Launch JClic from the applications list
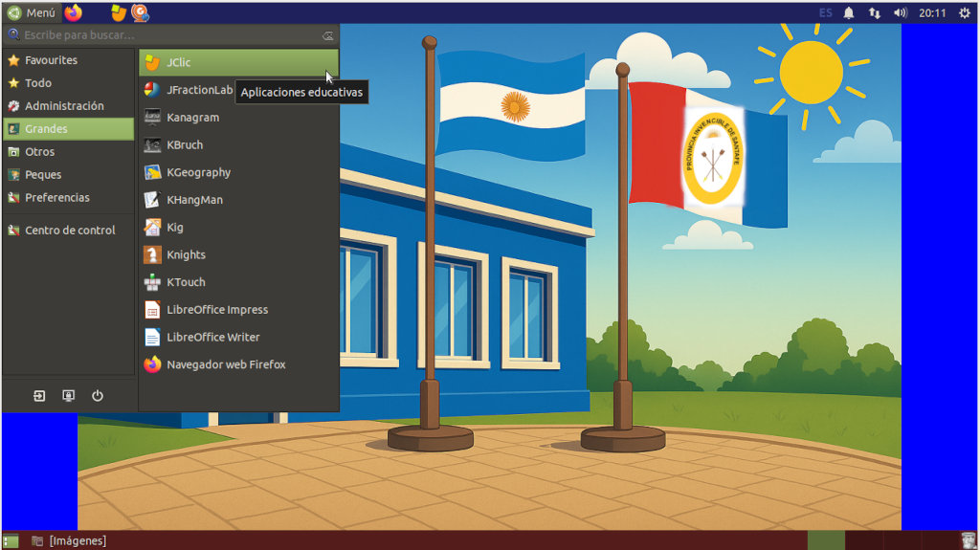 tap(178, 63)
